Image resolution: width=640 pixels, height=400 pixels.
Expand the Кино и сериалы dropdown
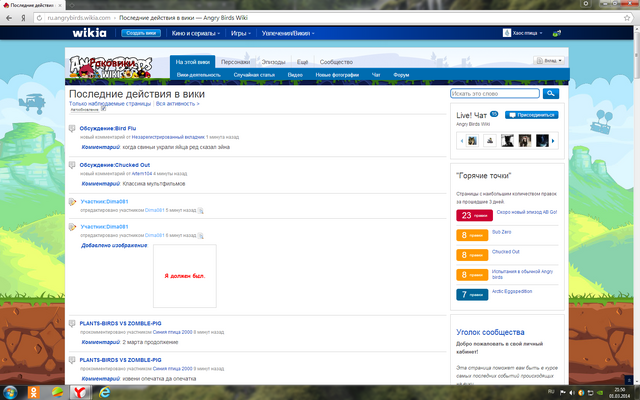196,33
